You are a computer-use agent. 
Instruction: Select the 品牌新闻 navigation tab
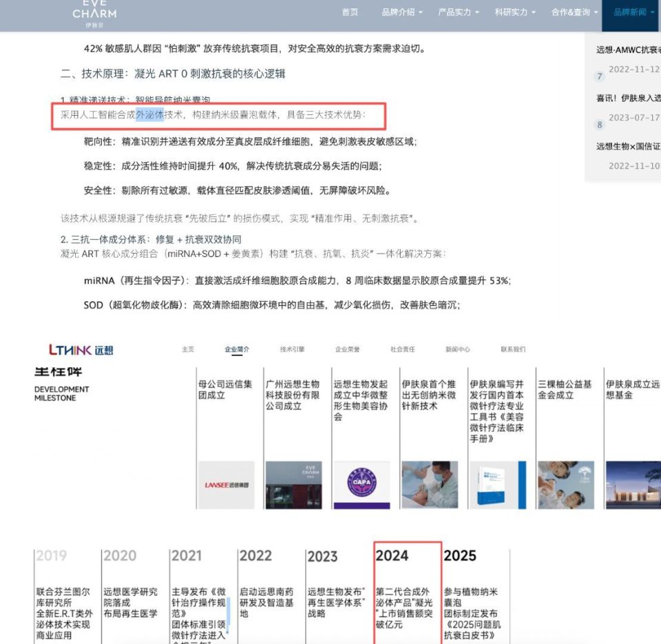click(631, 12)
